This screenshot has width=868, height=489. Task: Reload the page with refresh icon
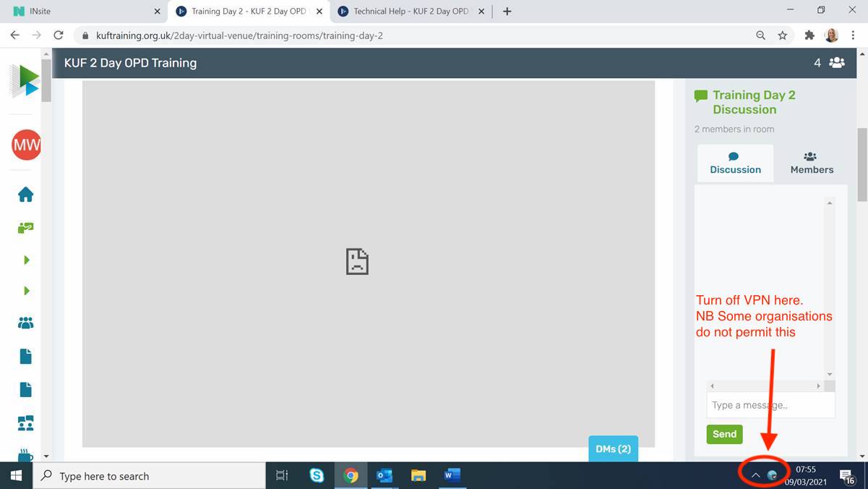click(x=59, y=35)
